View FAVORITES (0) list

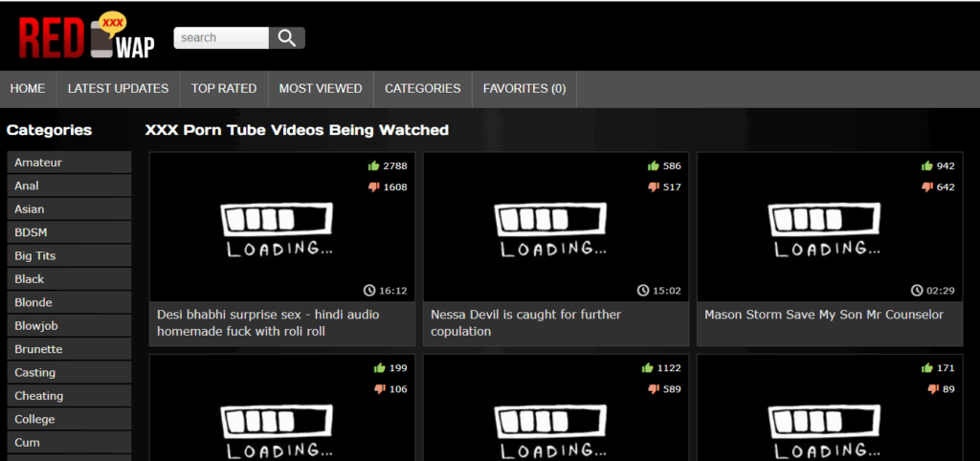pyautogui.click(x=524, y=88)
